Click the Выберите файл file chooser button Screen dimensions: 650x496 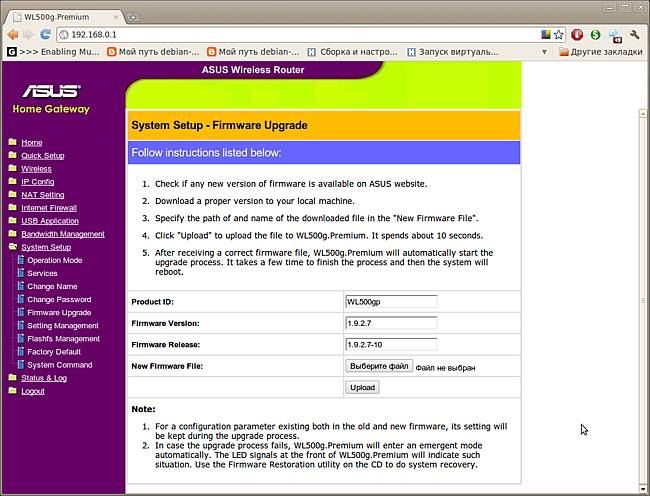coord(380,367)
